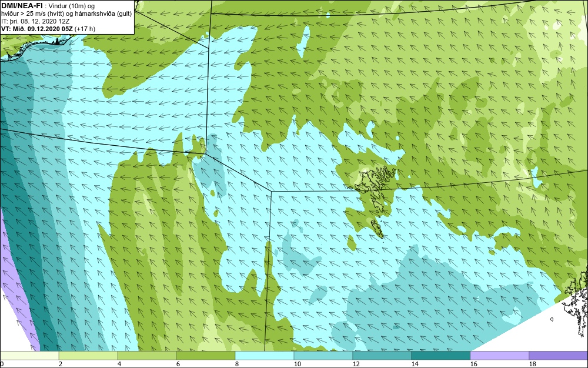Click the 6–8 m/s olive green legend swatch

click(205, 355)
